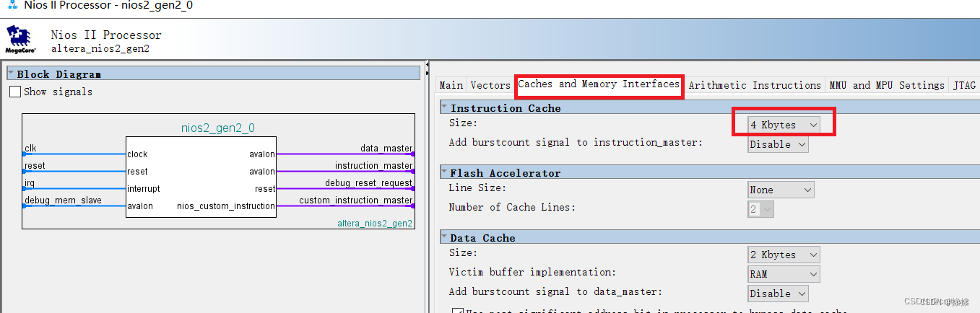Click the interrupt port label

point(144,189)
